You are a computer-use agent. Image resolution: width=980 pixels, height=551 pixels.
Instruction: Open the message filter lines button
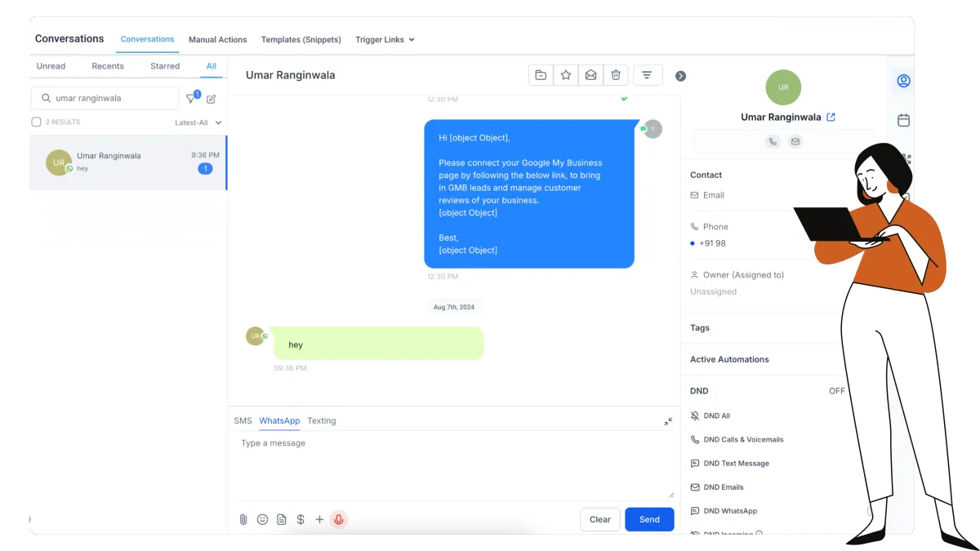pyautogui.click(x=647, y=75)
